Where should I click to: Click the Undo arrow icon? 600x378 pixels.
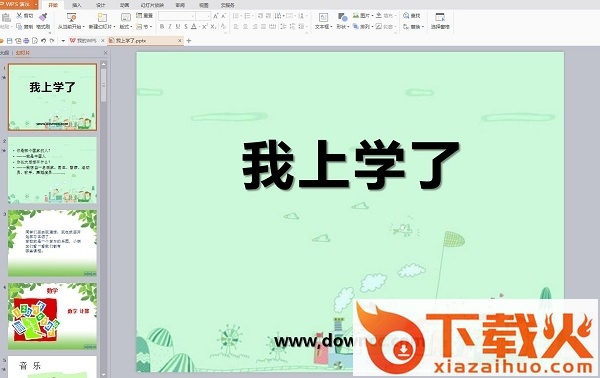(43, 41)
